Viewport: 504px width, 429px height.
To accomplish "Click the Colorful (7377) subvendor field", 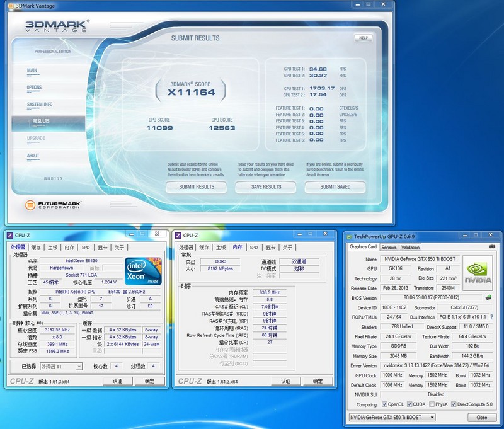I will coord(464,307).
